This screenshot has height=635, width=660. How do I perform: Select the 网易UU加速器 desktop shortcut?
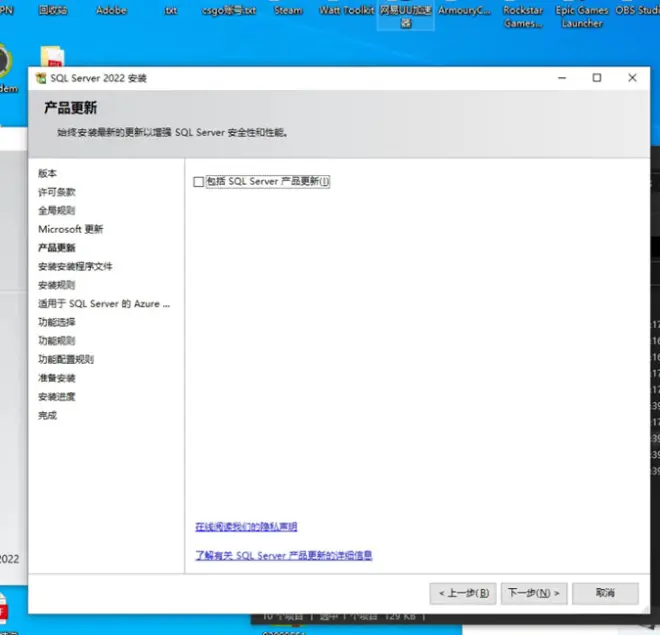coord(405,15)
